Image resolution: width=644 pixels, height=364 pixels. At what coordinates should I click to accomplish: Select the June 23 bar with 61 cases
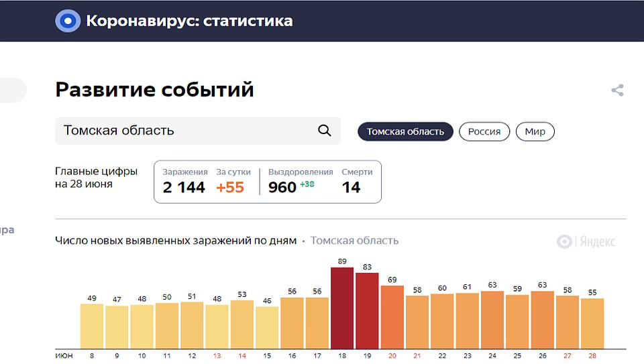click(x=468, y=321)
